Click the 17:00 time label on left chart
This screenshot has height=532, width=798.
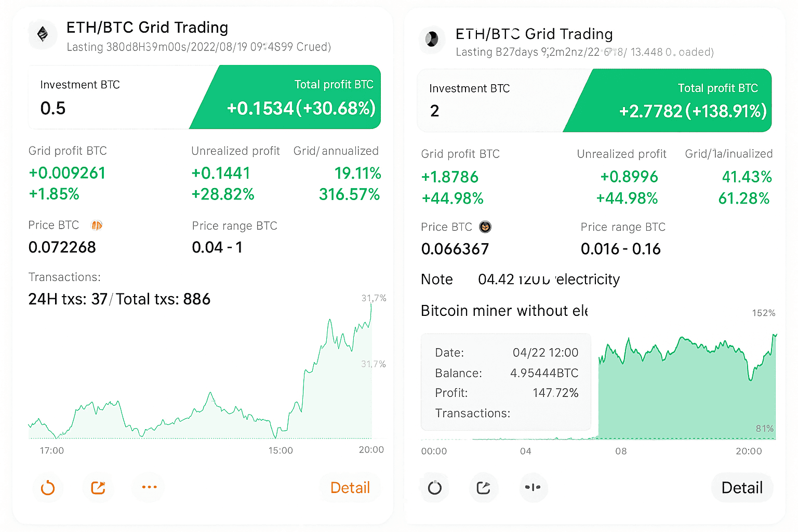52,450
